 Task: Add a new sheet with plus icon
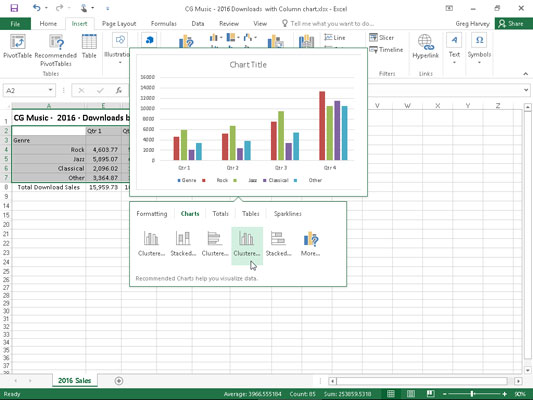coord(119,381)
